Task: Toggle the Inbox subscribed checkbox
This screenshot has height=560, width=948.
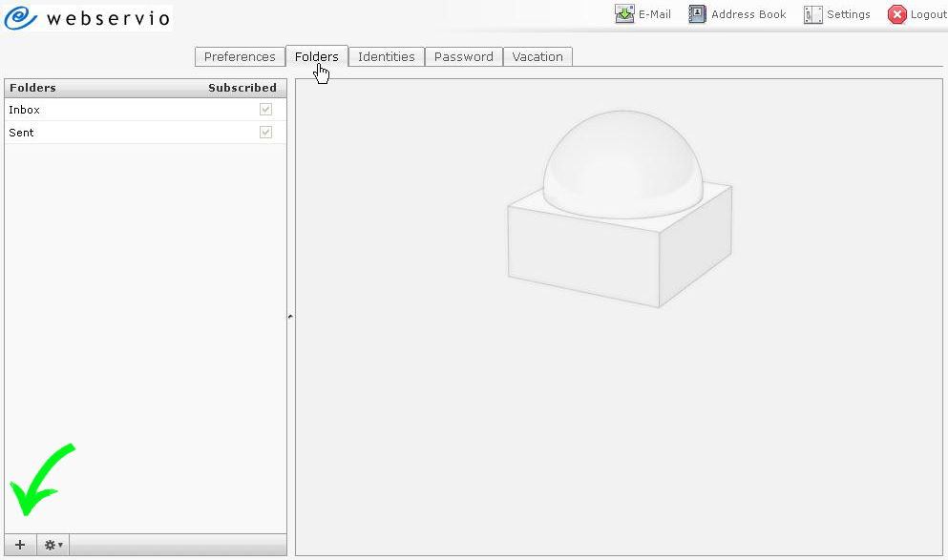Action: 265,110
